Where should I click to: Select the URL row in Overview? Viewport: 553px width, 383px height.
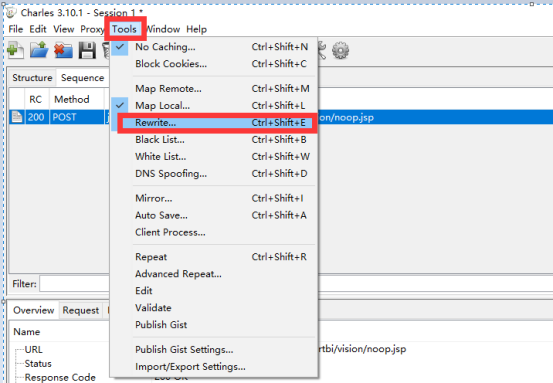pos(34,349)
